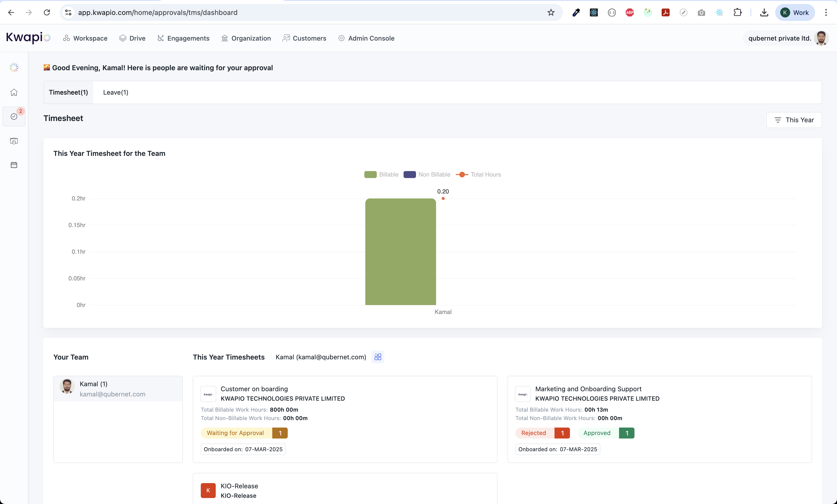Screen dimensions: 837x504
Task: Open the This Year filter dropdown
Action: coord(794,120)
